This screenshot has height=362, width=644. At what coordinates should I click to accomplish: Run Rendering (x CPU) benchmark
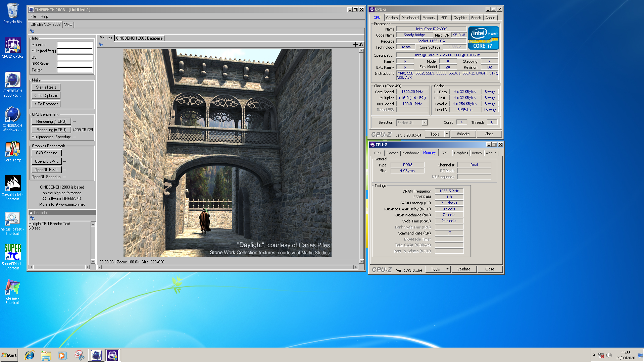pos(51,130)
